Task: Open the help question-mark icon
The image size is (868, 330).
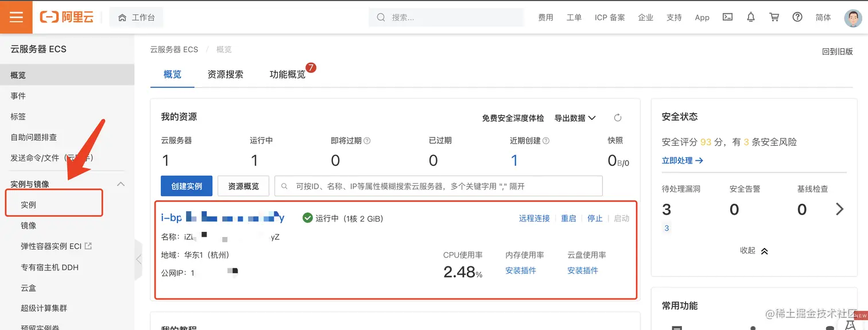Action: pyautogui.click(x=797, y=17)
